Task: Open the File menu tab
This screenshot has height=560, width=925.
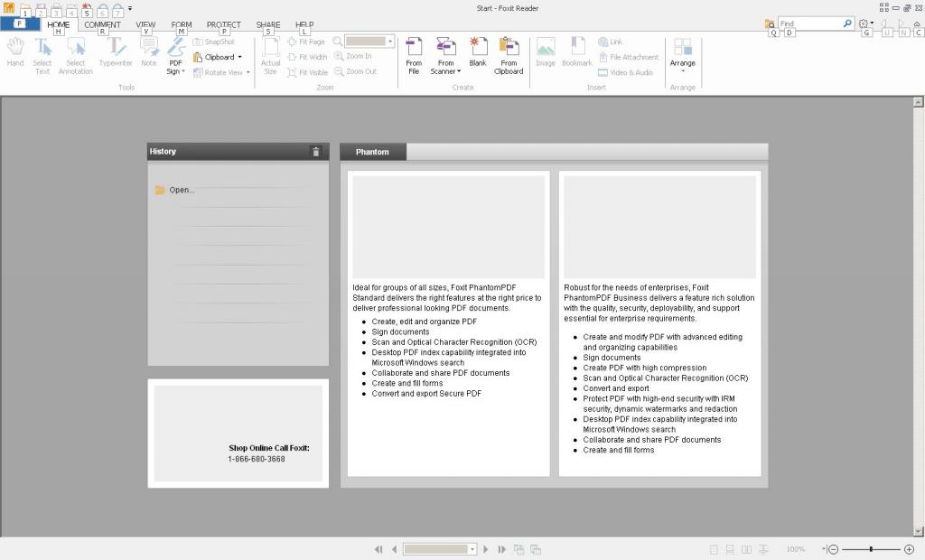Action: tap(20, 24)
